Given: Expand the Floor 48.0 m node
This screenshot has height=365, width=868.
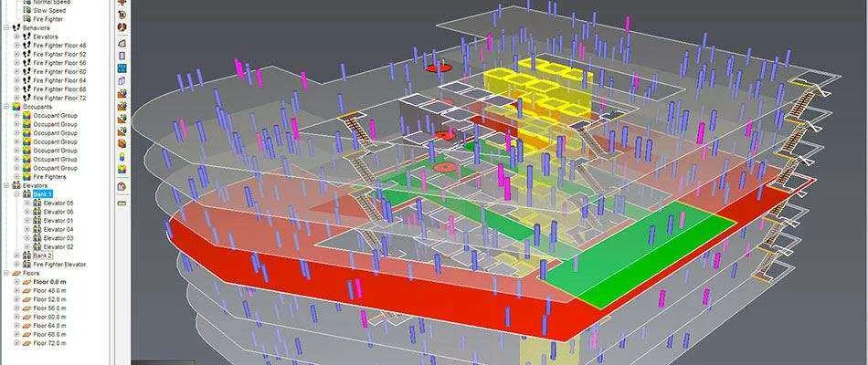Looking at the screenshot, I should click(16, 290).
